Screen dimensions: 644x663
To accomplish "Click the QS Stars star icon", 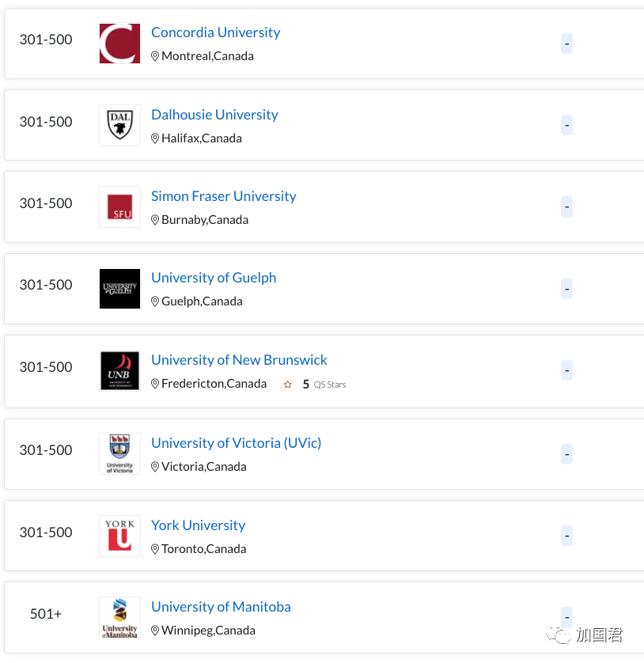I will (288, 385).
